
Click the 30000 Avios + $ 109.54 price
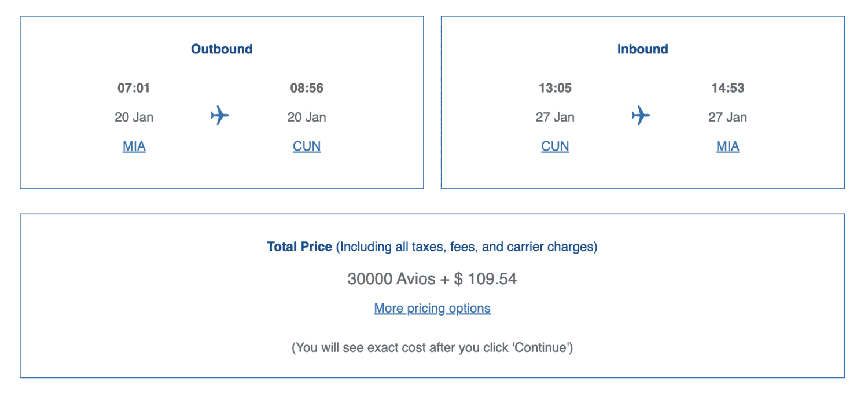432,279
